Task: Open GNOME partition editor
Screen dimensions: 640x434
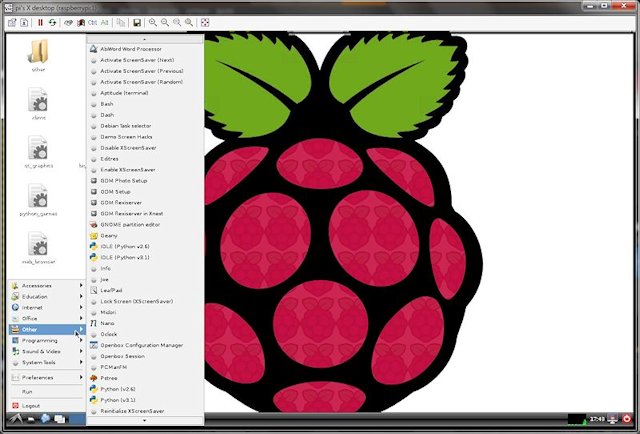Action: [x=145, y=225]
